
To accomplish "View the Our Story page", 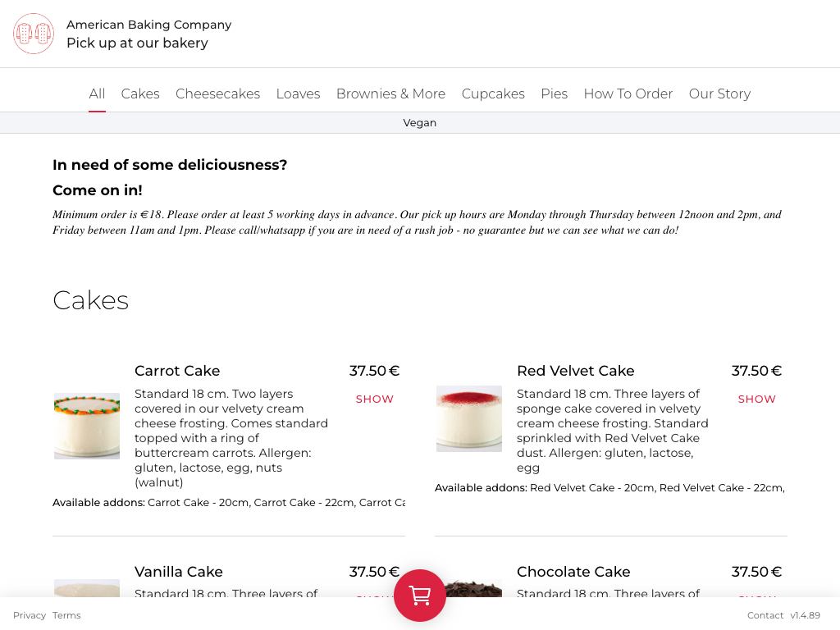I will point(719,94).
